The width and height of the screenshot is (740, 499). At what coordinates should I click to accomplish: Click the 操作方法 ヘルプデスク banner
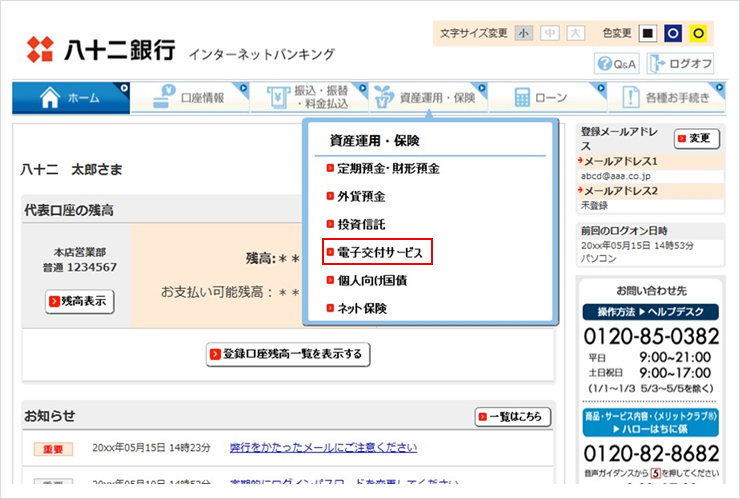pos(651,312)
